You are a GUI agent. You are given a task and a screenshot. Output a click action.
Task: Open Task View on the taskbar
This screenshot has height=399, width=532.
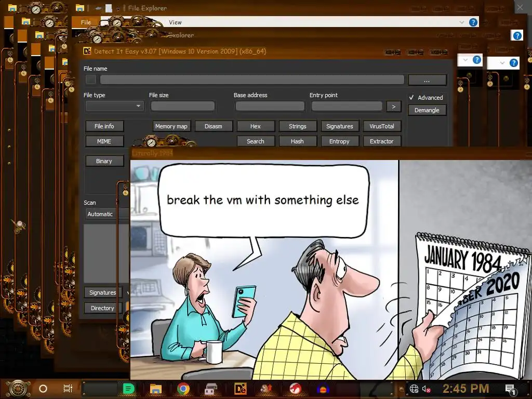click(x=68, y=389)
